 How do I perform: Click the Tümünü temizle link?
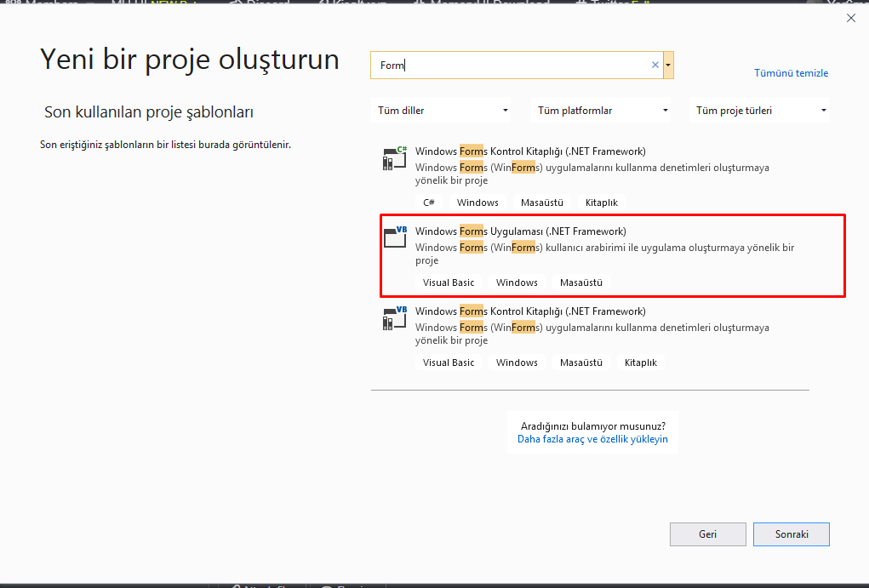point(791,72)
